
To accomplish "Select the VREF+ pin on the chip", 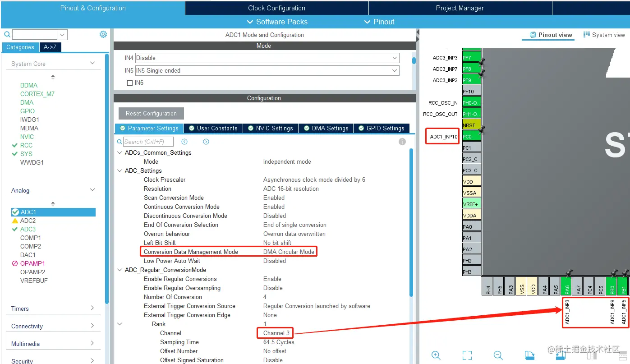I will pyautogui.click(x=471, y=204).
